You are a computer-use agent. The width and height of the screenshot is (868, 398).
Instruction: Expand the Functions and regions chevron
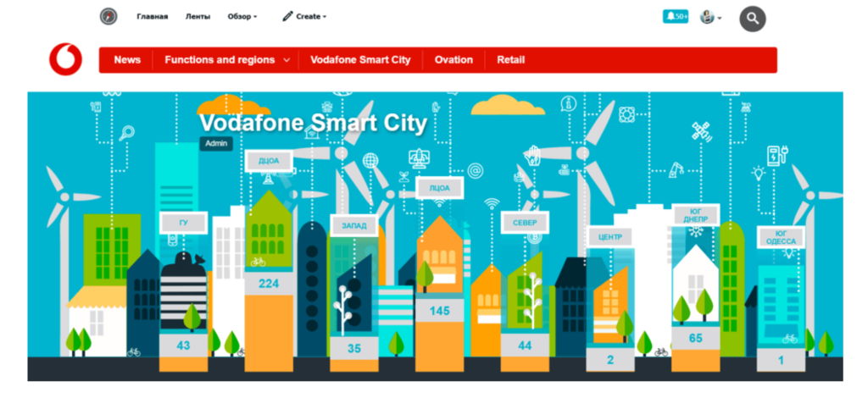tap(287, 60)
